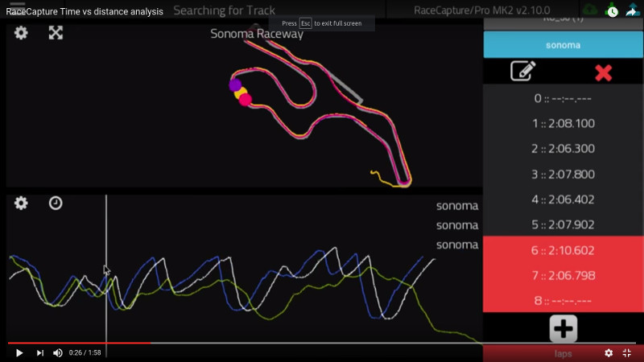Exit full screen mode icon
644x362 pixels.
point(627,352)
